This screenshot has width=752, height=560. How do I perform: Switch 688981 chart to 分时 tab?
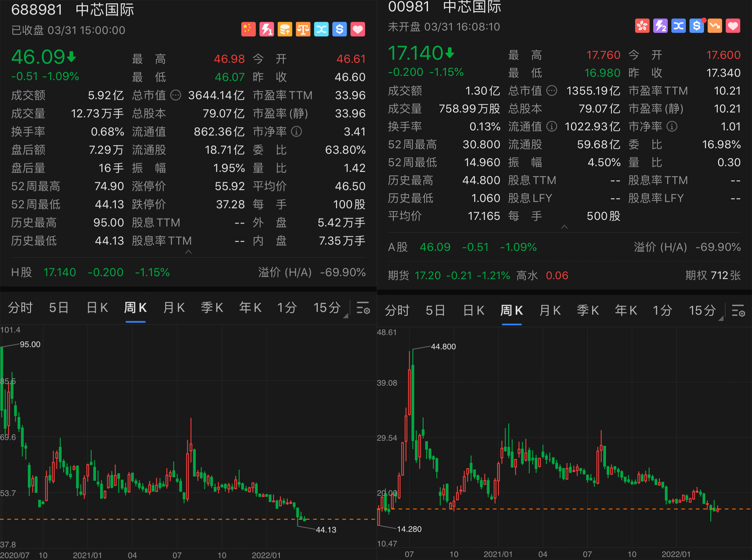pyautogui.click(x=20, y=308)
